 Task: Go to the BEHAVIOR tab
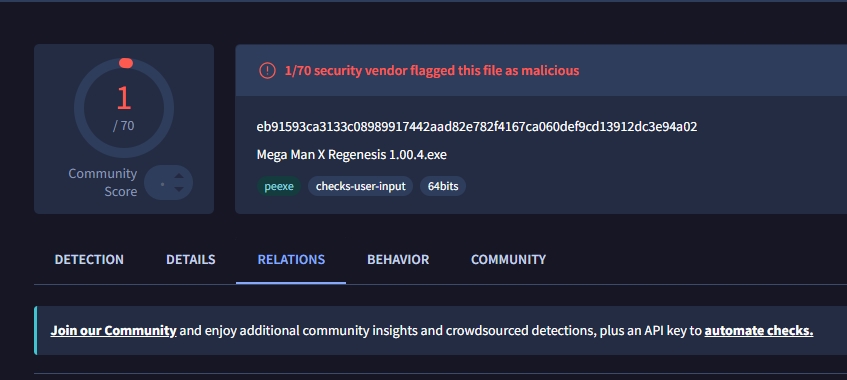[x=398, y=259]
